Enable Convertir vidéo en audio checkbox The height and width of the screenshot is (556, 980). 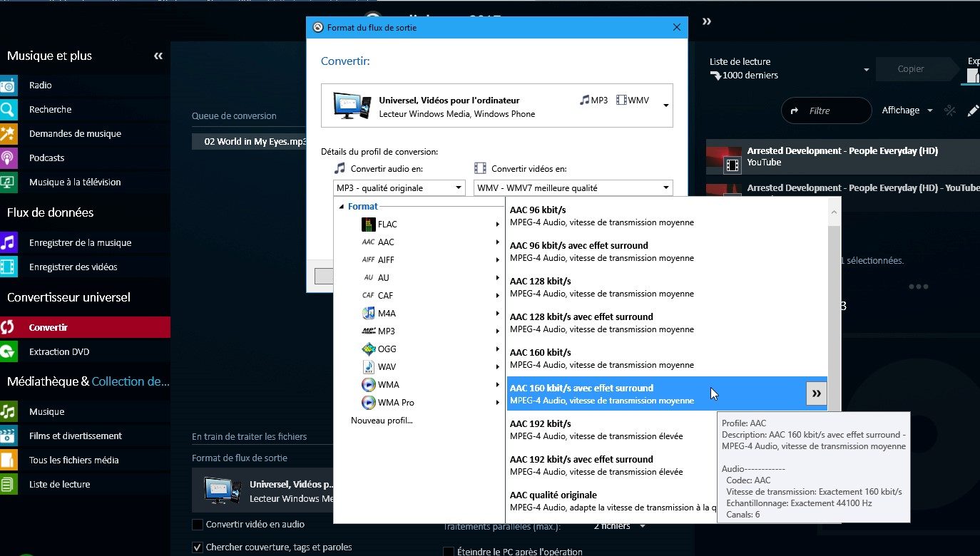coord(198,525)
